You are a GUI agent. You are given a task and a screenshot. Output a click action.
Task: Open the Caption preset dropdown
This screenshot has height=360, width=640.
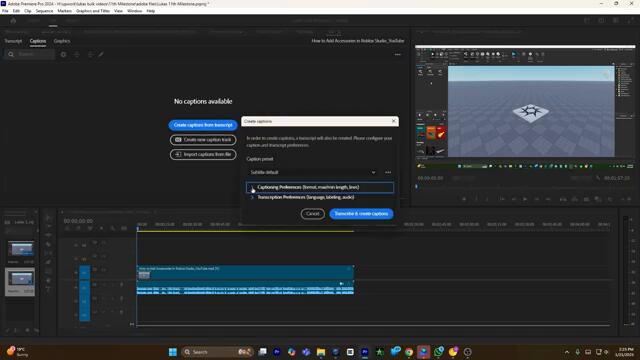coord(313,172)
